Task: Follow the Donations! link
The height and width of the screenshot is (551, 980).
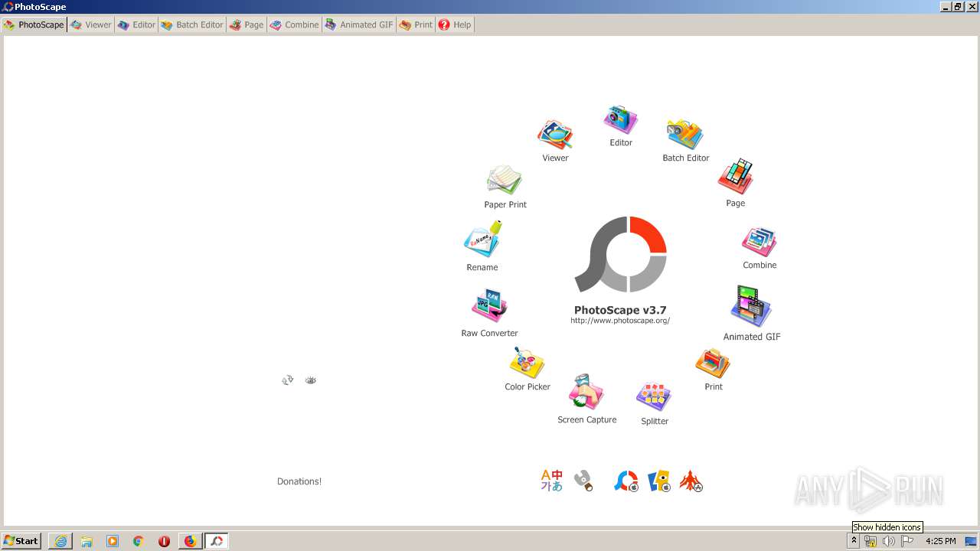Action: click(299, 481)
